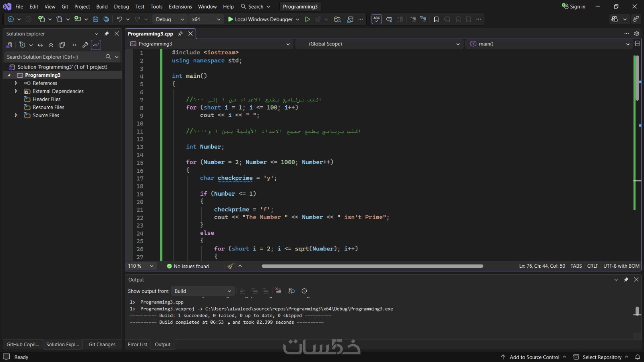Open the Build menu
This screenshot has width=644, height=362.
[x=102, y=6]
